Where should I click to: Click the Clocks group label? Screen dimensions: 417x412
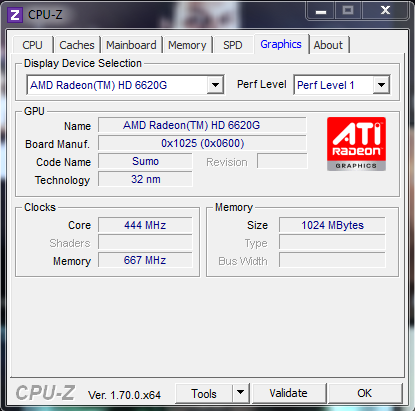pyautogui.click(x=40, y=207)
